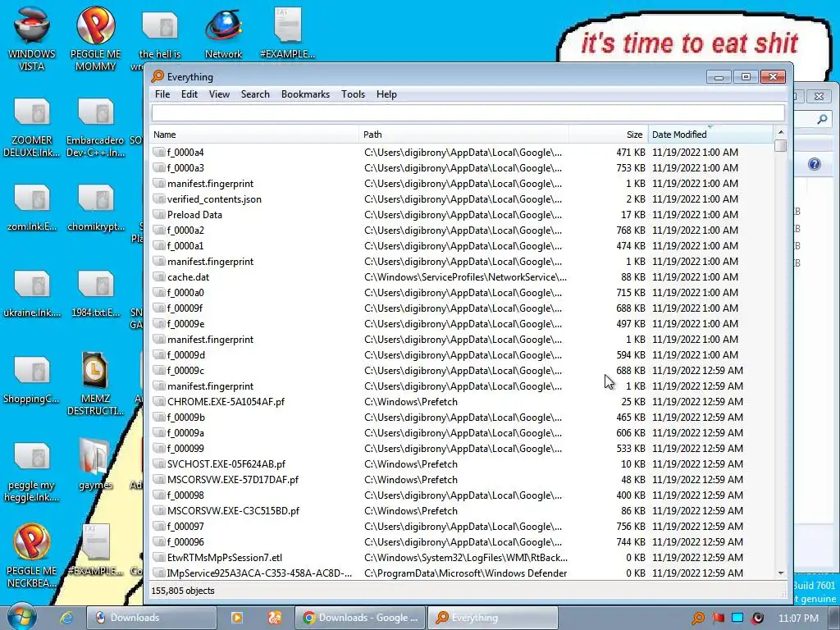Select MSCORSVW.EXE-C3C515BD.pf row
The image size is (840, 630).
(462, 510)
